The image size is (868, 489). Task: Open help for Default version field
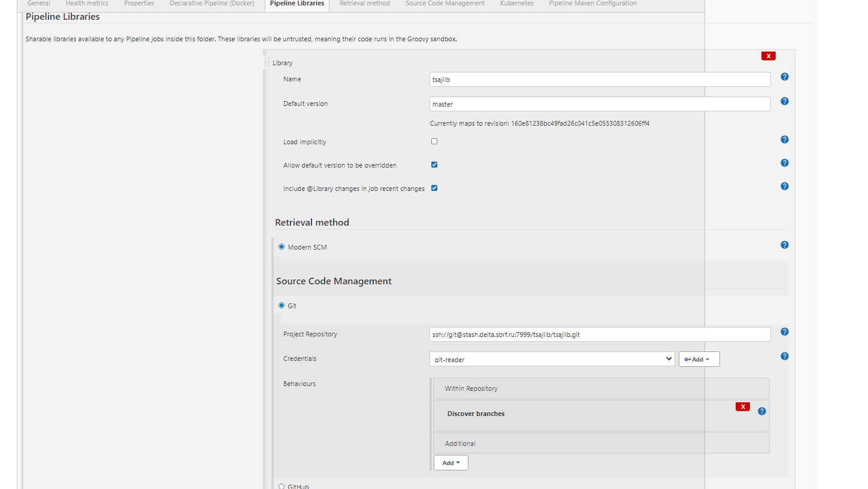point(784,102)
